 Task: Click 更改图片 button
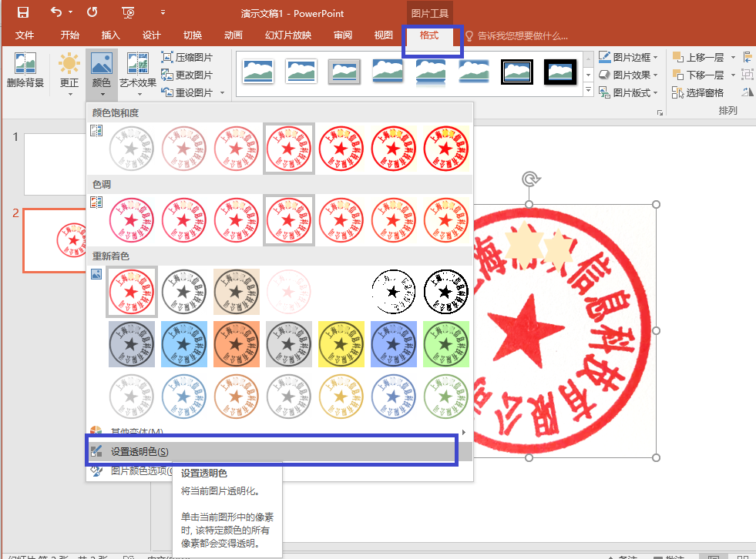click(187, 75)
